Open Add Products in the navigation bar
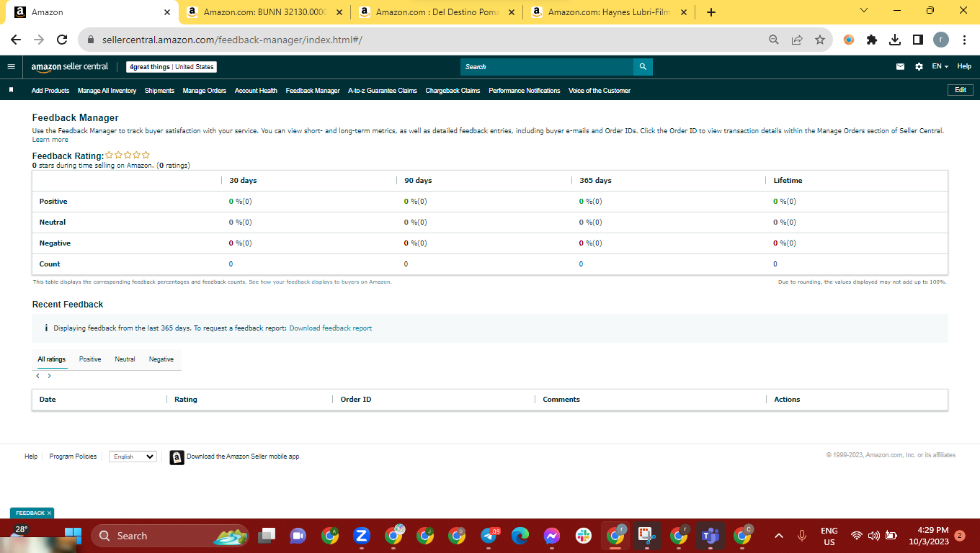The width and height of the screenshot is (980, 553). [x=50, y=91]
